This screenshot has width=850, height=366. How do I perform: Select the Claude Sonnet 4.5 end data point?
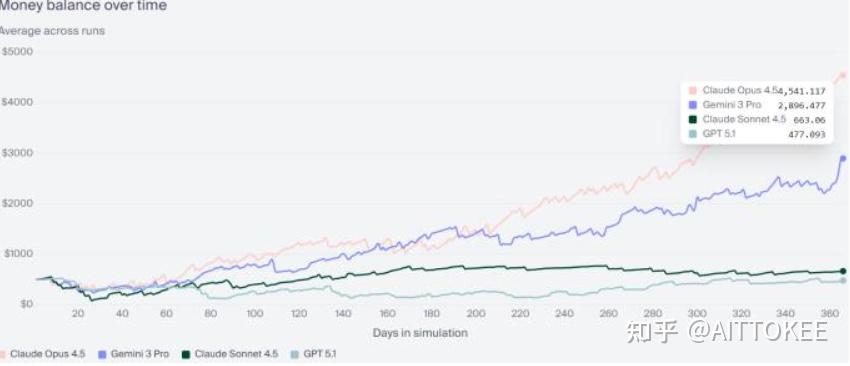pyautogui.click(x=843, y=271)
